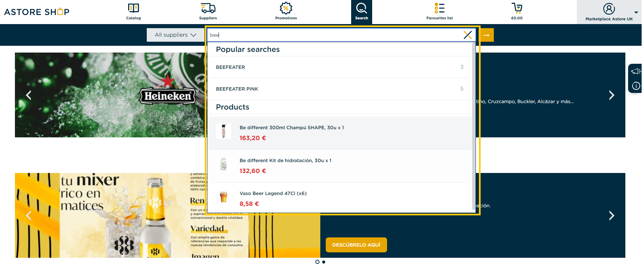This screenshot has height=271, width=644.
Task: Click the BEEFEATER PINK result count 5
Action: pos(462,89)
